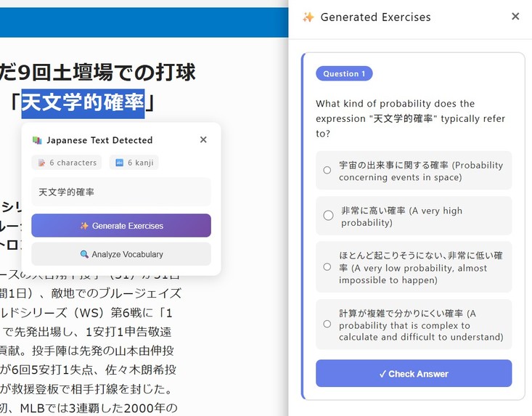Click the Generate Exercises button

pyautogui.click(x=121, y=226)
